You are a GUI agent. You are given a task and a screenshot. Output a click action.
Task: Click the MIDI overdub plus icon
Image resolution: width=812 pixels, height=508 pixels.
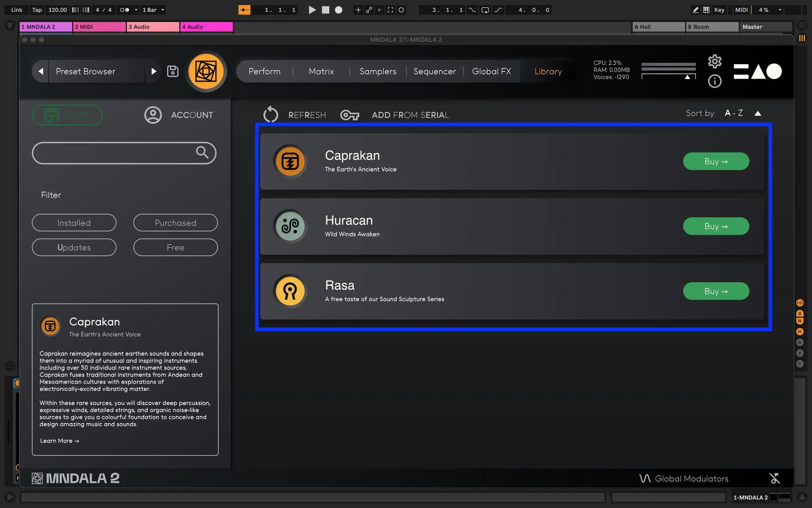(x=358, y=10)
